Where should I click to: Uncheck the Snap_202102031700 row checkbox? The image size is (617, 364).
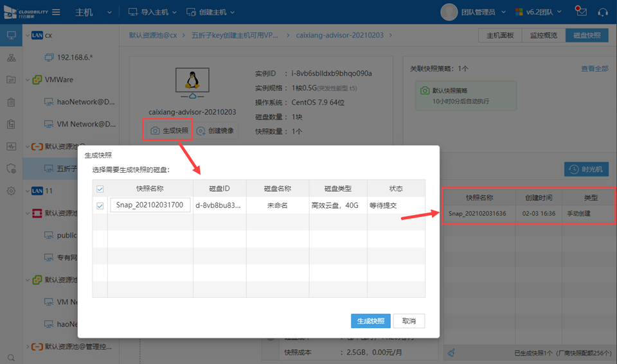pyautogui.click(x=100, y=205)
